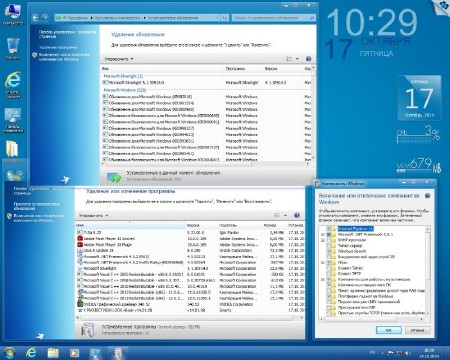
Task: Click the view icon in the programs toolbar
Action: click(277, 215)
